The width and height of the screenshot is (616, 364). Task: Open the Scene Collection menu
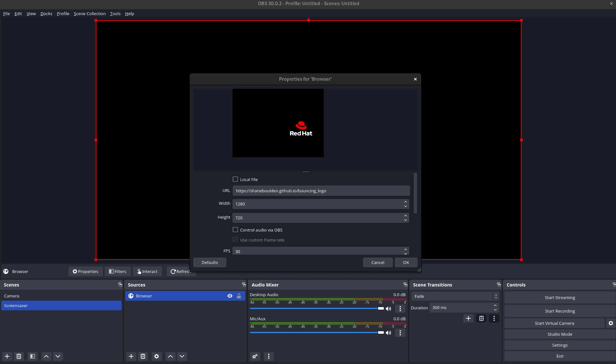[x=90, y=14]
